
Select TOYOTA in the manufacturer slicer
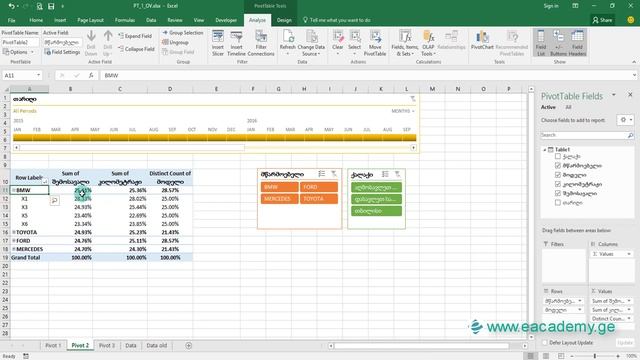pyautogui.click(x=319, y=199)
